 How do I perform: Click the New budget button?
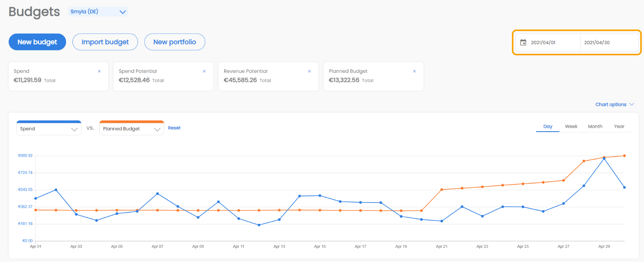tap(37, 42)
